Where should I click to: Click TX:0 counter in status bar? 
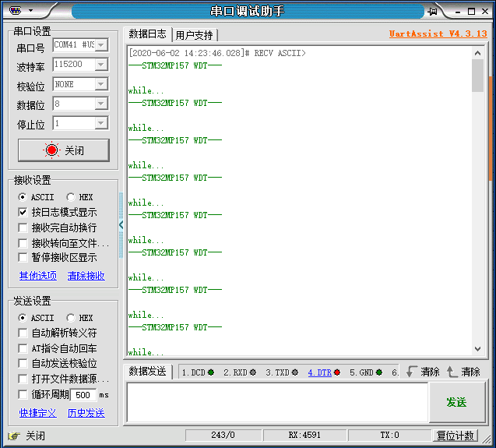click(x=389, y=436)
